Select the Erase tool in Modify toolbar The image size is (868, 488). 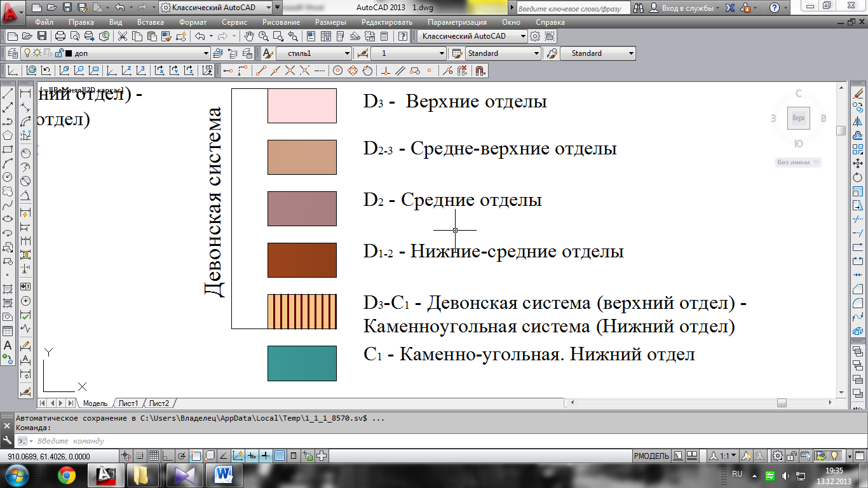pyautogui.click(x=859, y=93)
